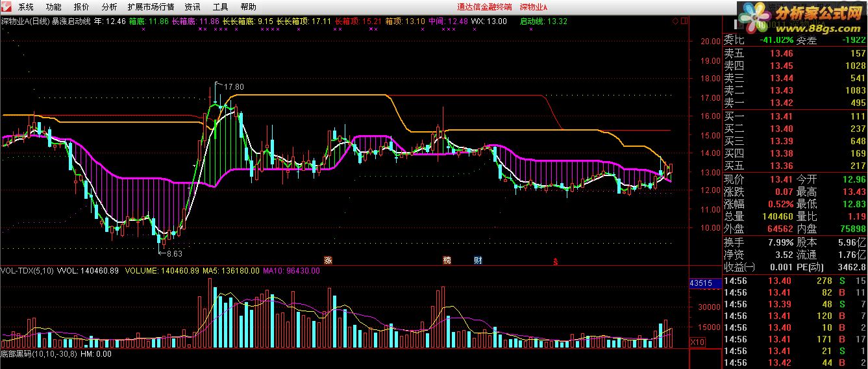Screen dimensions: 868x369
Task: Click the 暴涨启动线 indicator name
Action: (x=71, y=21)
